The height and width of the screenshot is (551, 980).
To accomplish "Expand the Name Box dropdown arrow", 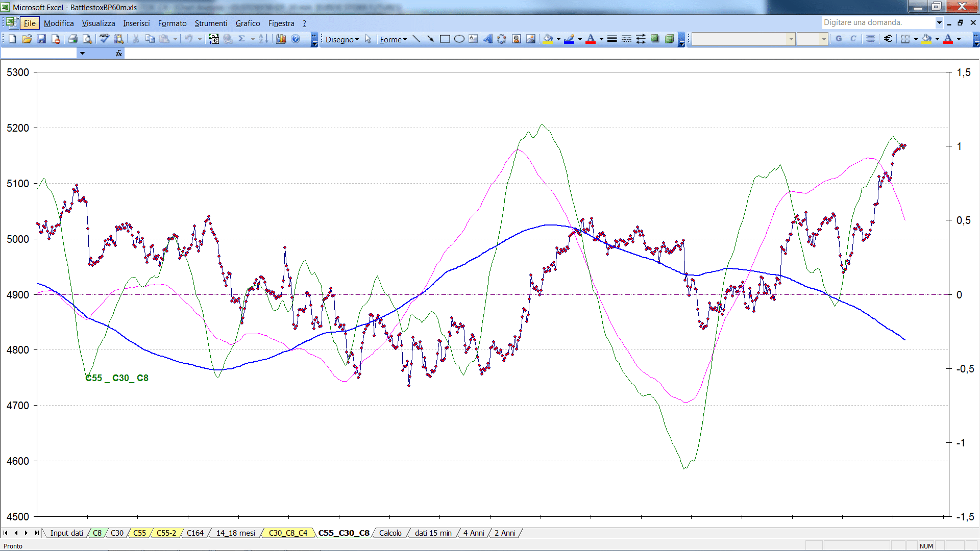I will click(x=82, y=53).
